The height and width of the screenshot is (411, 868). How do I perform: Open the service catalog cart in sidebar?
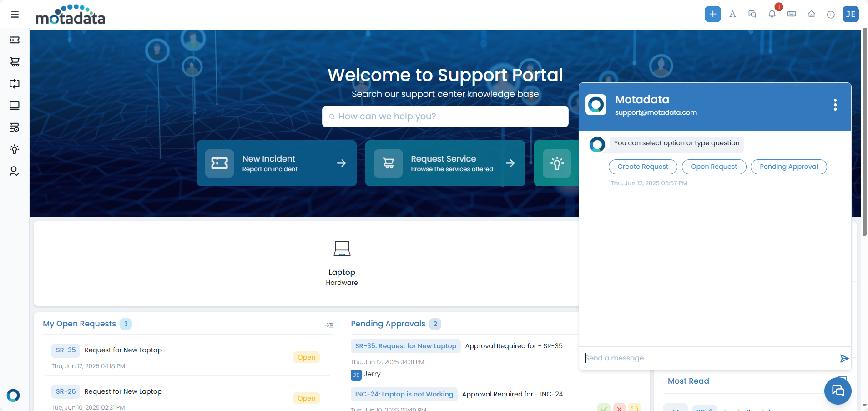pos(15,62)
